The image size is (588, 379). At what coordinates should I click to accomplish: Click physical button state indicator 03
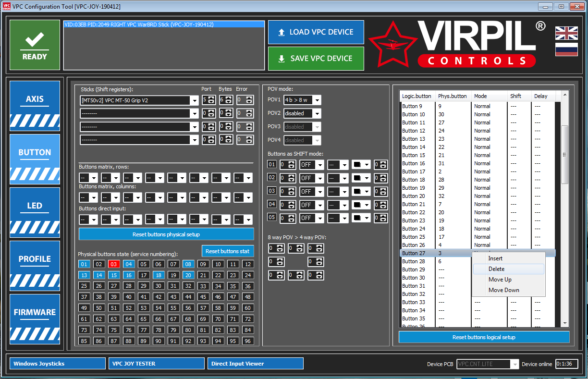click(114, 264)
